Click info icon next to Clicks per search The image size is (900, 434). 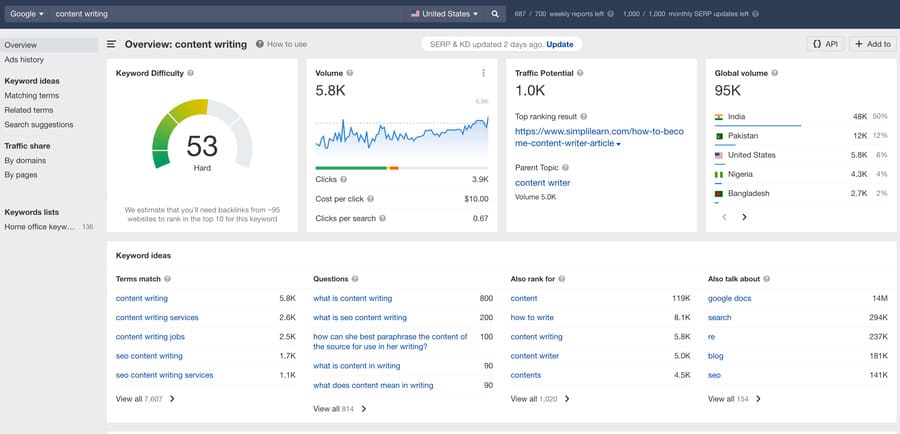[x=382, y=219]
